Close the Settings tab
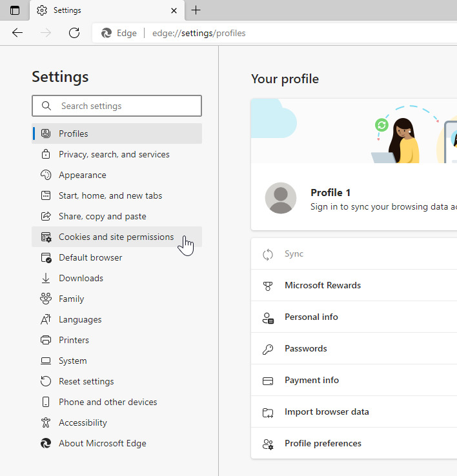Viewport: 457px width, 476px height. pos(174,10)
